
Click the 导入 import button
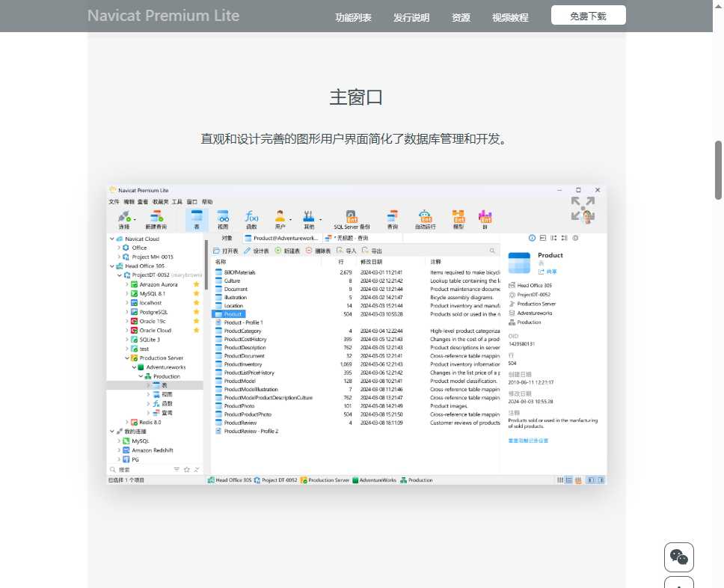pos(346,251)
